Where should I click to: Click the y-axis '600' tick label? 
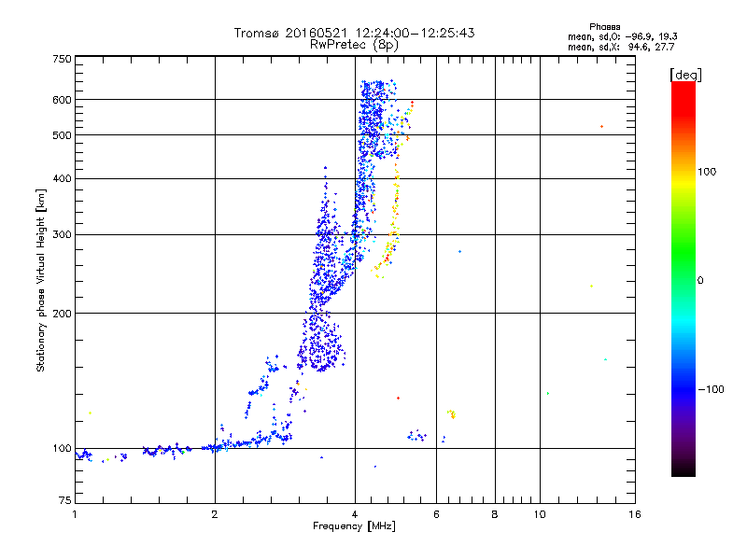[62, 100]
